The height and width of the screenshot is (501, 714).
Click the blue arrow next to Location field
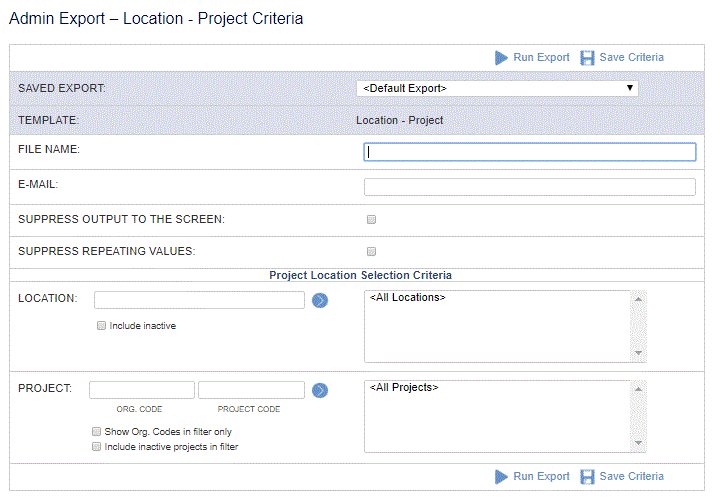[320, 300]
